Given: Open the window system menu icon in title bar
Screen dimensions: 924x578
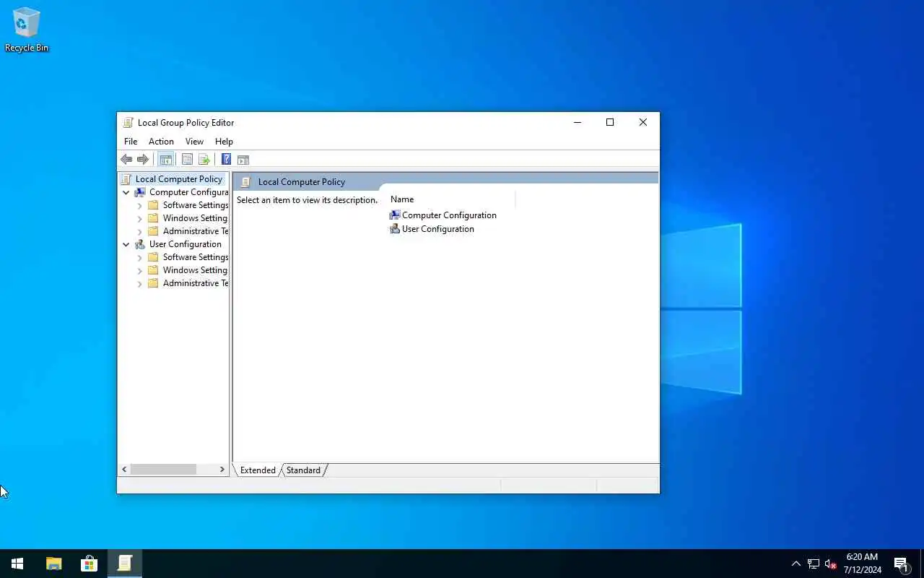Looking at the screenshot, I should pos(128,123).
